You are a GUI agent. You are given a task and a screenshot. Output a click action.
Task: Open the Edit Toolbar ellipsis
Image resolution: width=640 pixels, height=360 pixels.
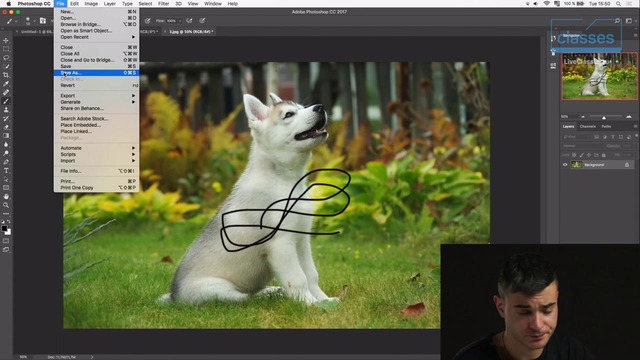[6, 213]
